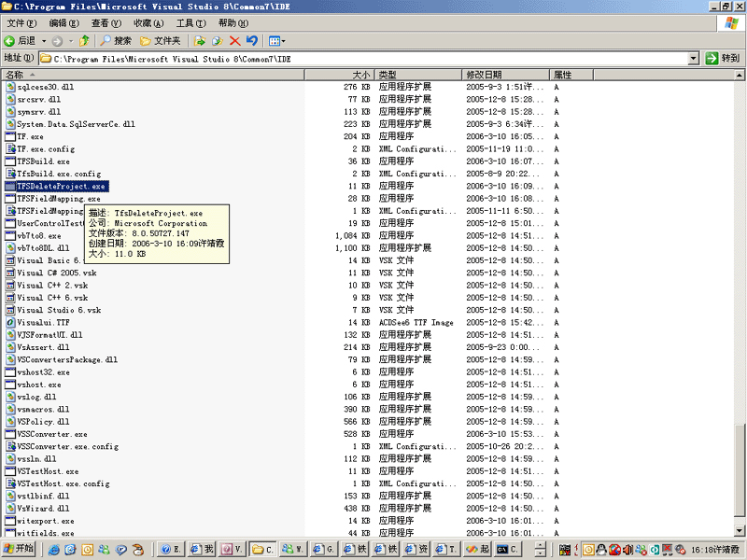The width and height of the screenshot is (747, 560).
Task: Select the sqlcese30.dll file icon
Action: coord(10,87)
